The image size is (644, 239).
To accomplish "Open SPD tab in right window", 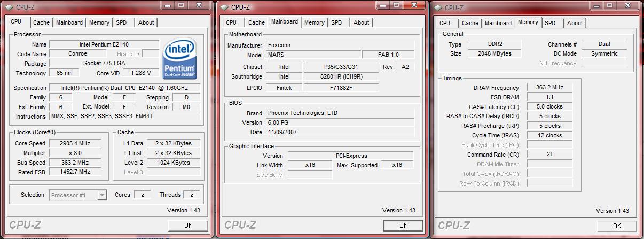I will [550, 23].
